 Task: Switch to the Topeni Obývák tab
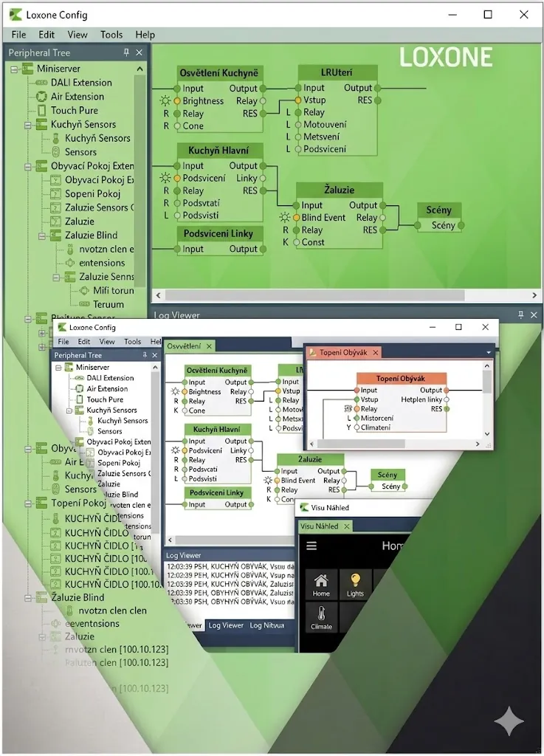[343, 352]
